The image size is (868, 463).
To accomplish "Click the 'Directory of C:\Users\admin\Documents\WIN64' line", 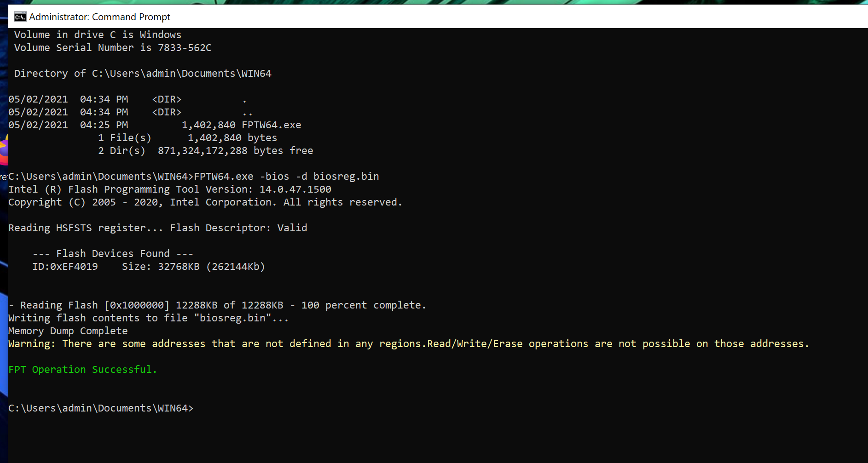I will coord(143,74).
